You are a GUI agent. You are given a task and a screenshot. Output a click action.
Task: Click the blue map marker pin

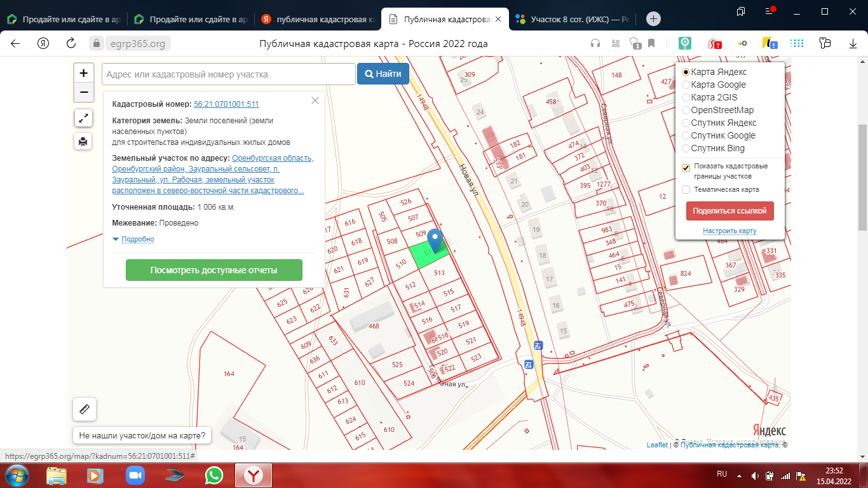(435, 241)
